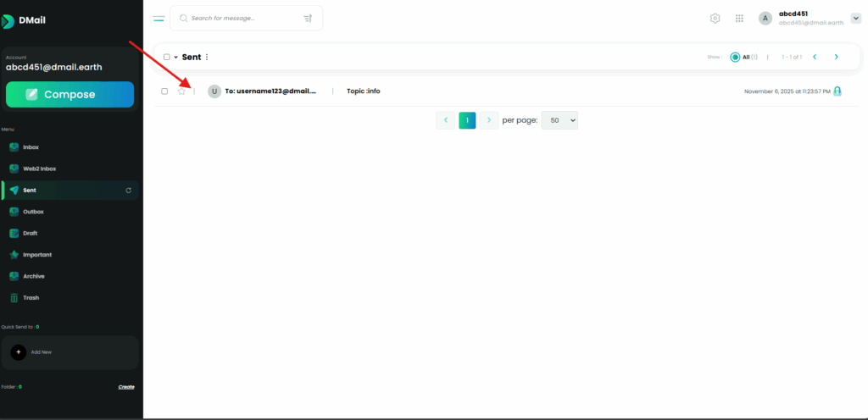Screen dimensions: 868x420
Task: Go to next page in pagination
Action: (489, 120)
